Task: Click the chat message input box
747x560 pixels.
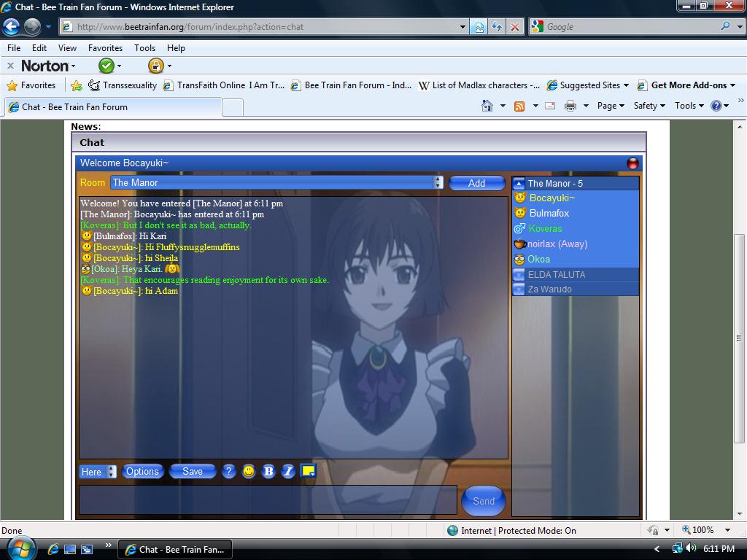Action: pyautogui.click(x=268, y=500)
